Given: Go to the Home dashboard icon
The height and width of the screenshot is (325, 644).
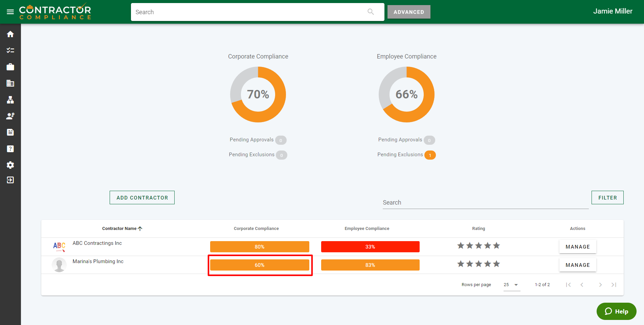Looking at the screenshot, I should (10, 34).
